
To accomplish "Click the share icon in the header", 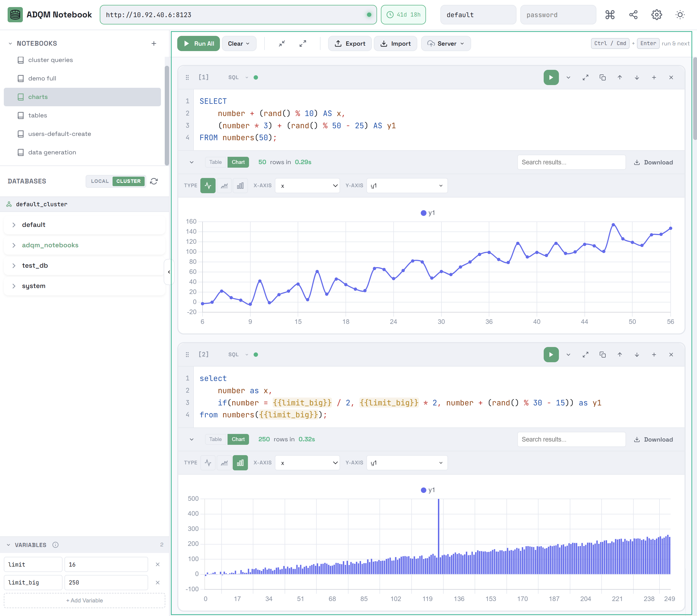I will tap(633, 15).
